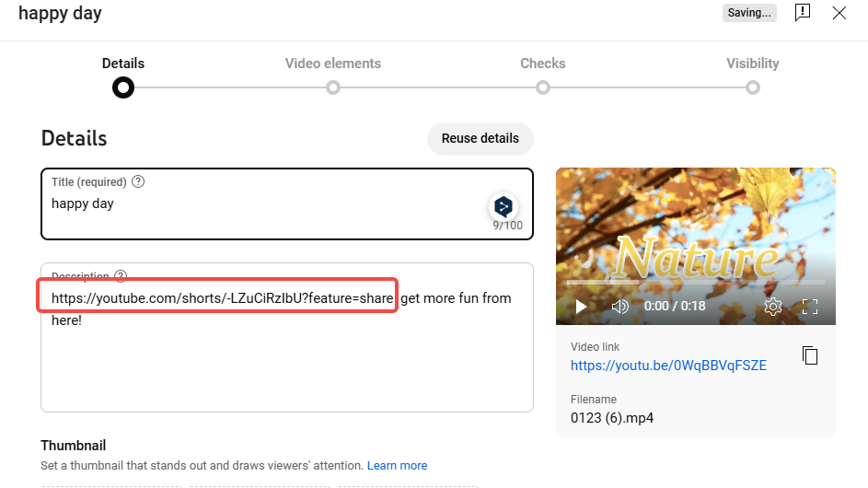The width and height of the screenshot is (868, 488).
Task: Open the send feedback icon
Action: point(802,12)
